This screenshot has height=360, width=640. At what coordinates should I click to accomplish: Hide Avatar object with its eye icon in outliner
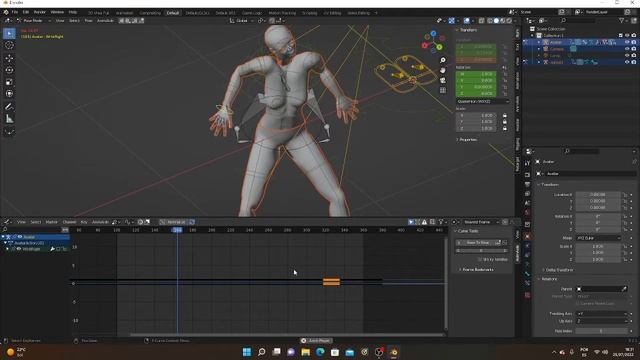click(x=627, y=42)
